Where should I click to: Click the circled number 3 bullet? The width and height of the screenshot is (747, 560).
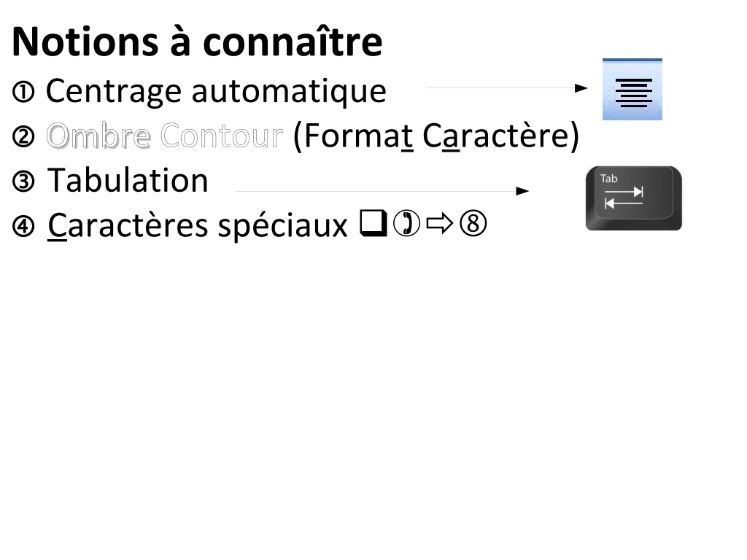(x=23, y=182)
